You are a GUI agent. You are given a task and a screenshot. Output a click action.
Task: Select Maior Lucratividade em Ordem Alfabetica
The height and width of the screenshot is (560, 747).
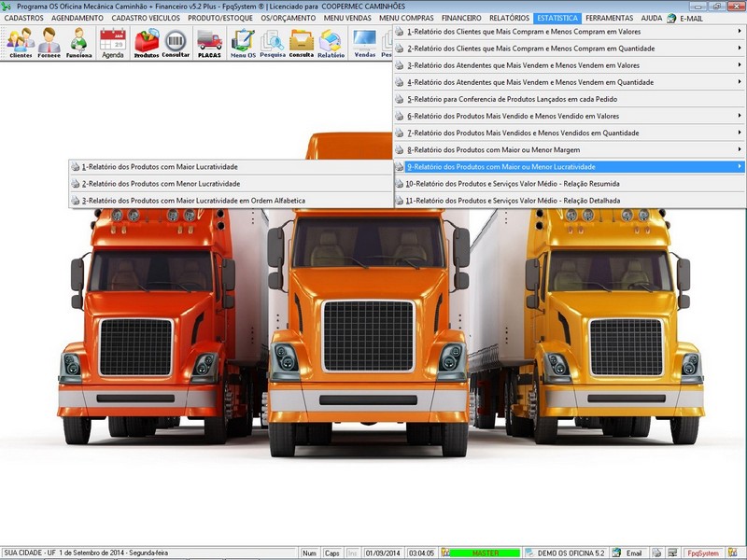231,201
